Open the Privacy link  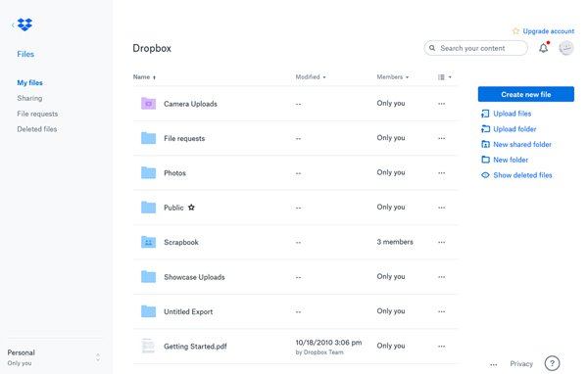coord(521,363)
